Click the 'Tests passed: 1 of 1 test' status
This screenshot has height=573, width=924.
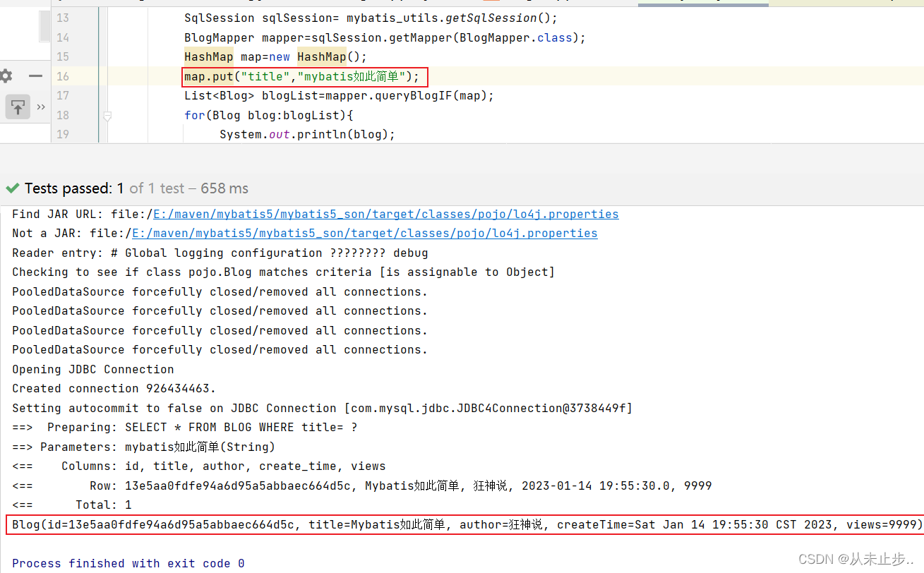[104, 188]
